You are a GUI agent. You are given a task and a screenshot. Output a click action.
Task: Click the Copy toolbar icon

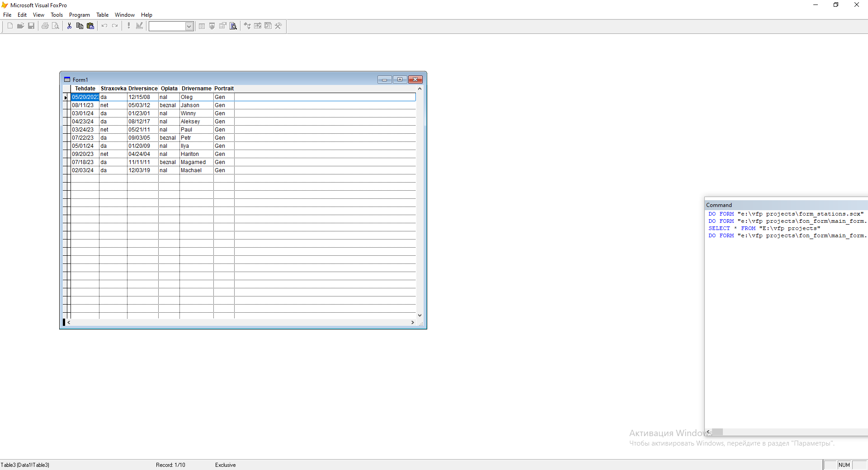pyautogui.click(x=80, y=26)
